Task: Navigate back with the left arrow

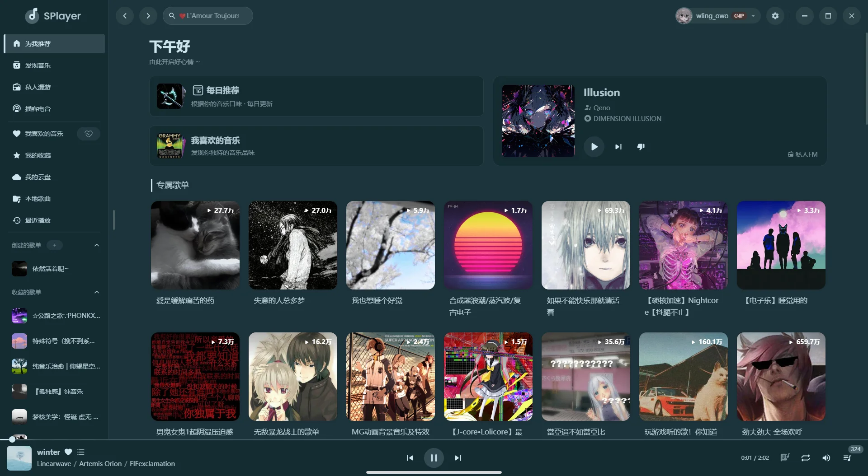Action: (125, 16)
